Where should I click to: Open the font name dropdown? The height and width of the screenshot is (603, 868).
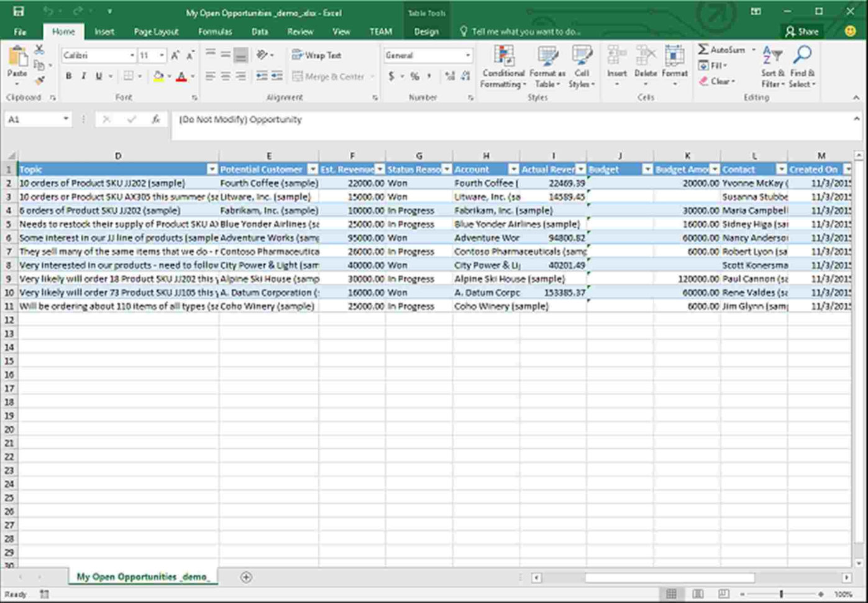click(132, 55)
